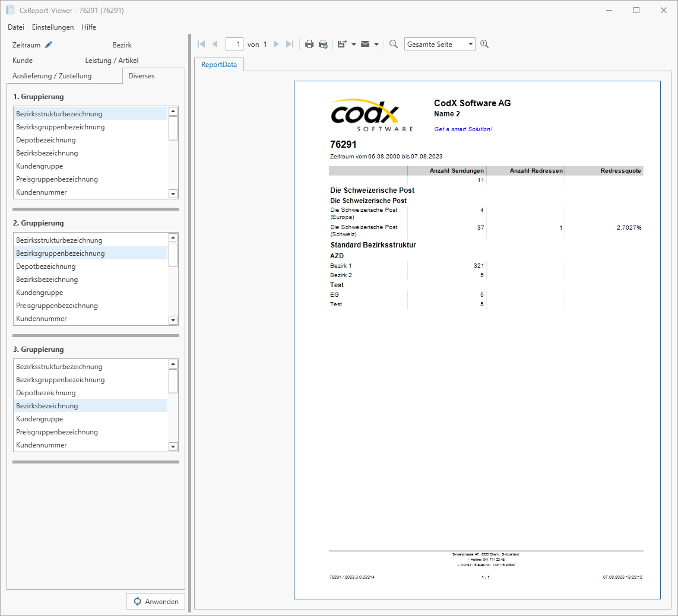678x616 pixels.
Task: Click the scrollbar thumb in 3. Gruppierung list
Action: click(x=173, y=381)
